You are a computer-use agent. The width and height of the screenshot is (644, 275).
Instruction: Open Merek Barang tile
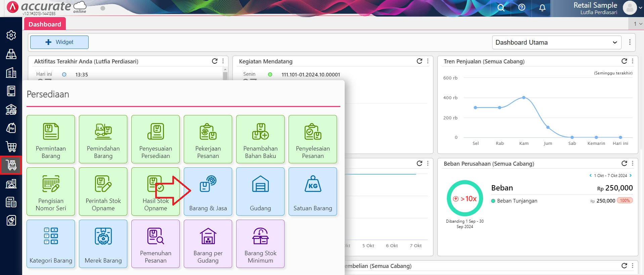click(103, 244)
